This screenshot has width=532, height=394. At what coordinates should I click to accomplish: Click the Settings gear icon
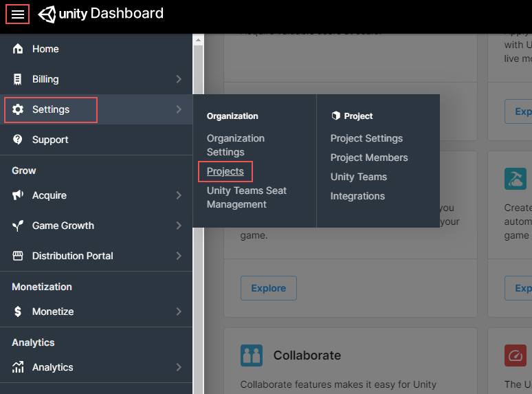coord(18,109)
